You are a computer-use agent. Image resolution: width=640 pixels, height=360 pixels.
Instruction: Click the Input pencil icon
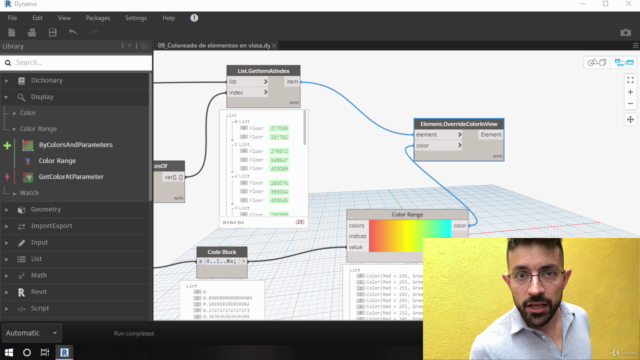(x=21, y=243)
